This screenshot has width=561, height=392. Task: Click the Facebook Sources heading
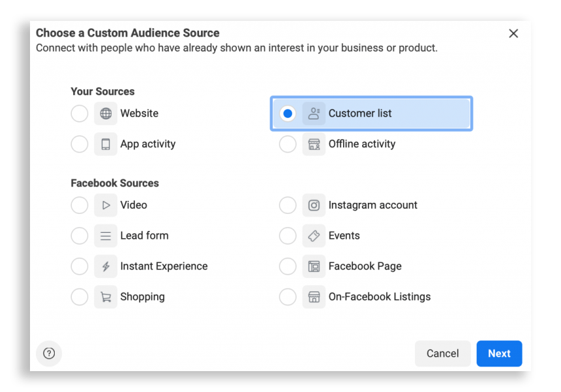[115, 183]
